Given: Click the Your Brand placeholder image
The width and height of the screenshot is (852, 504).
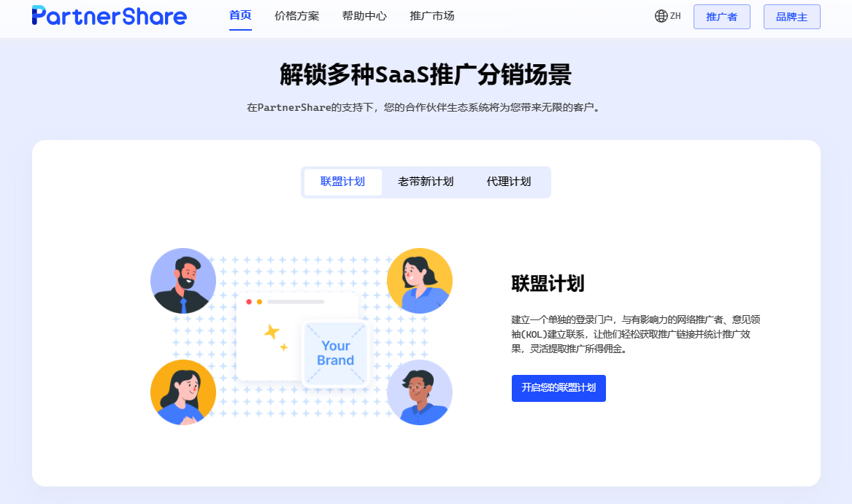Looking at the screenshot, I should [x=335, y=353].
